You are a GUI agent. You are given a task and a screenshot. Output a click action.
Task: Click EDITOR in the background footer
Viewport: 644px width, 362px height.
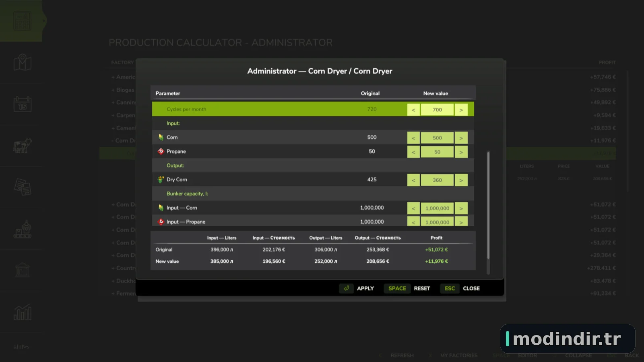(x=527, y=356)
